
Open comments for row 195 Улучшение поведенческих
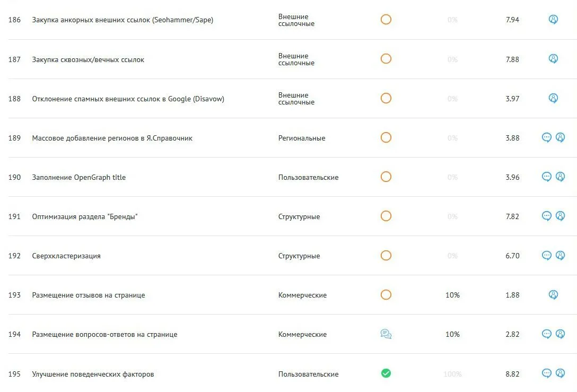click(546, 373)
